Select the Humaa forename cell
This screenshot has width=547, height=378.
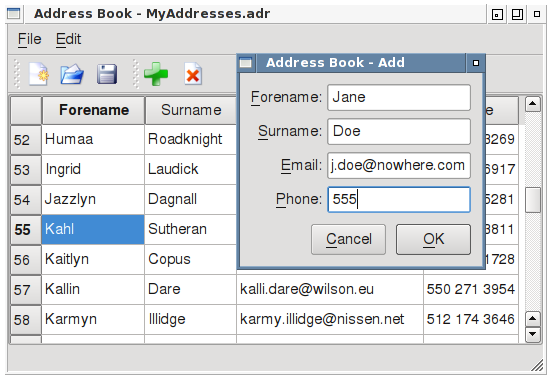coord(93,139)
